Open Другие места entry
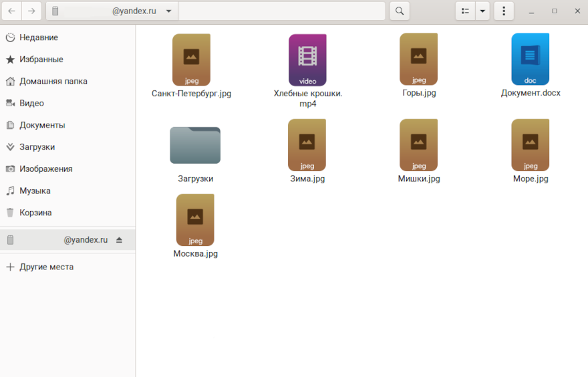 46,267
